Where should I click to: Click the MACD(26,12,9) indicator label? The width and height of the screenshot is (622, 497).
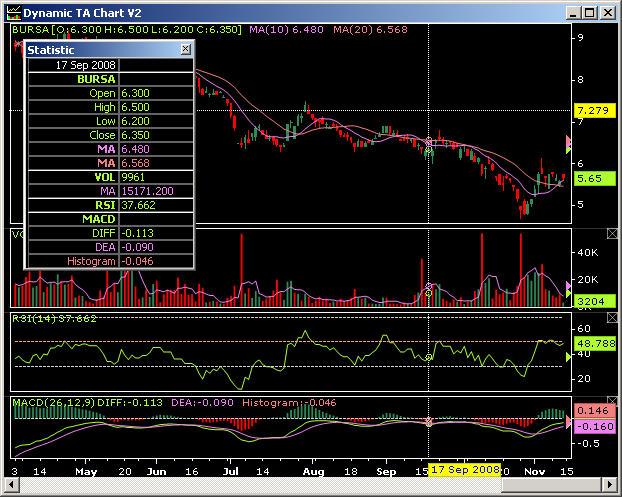point(53,403)
